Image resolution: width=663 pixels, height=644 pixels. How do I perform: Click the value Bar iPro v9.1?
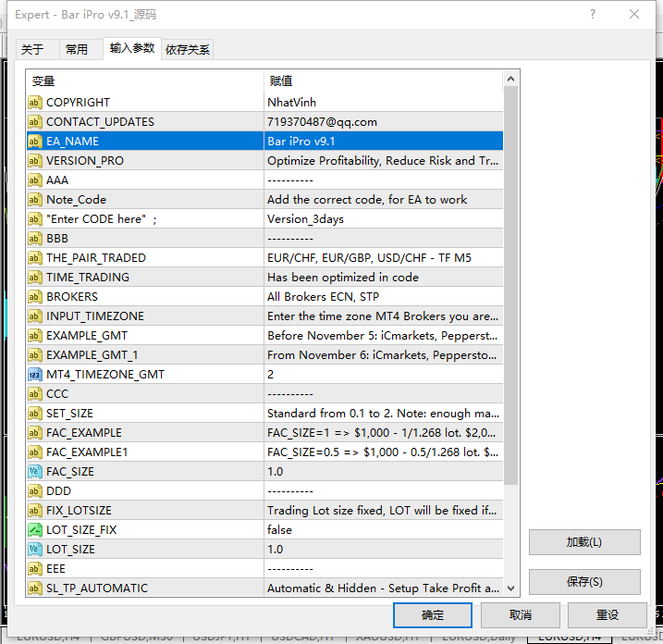coord(301,142)
